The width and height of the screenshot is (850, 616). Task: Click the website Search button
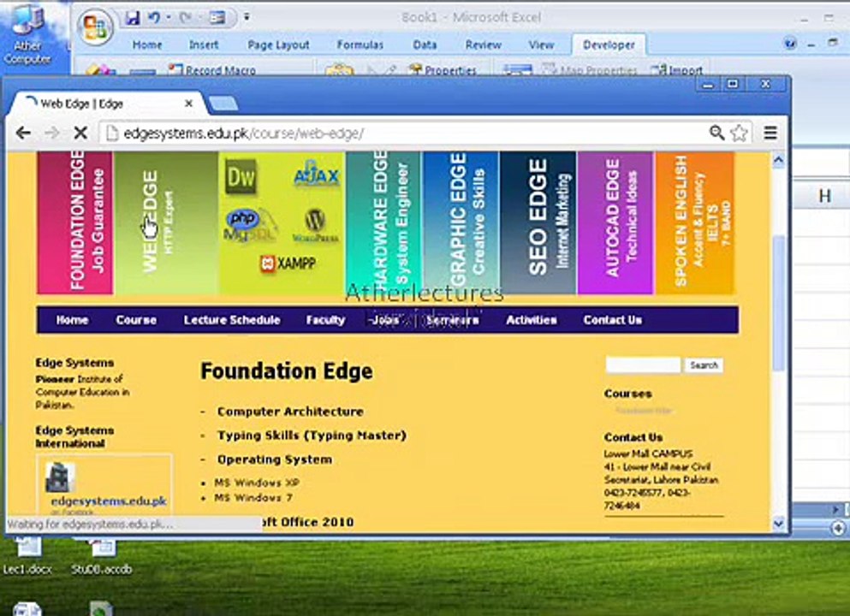pos(704,365)
